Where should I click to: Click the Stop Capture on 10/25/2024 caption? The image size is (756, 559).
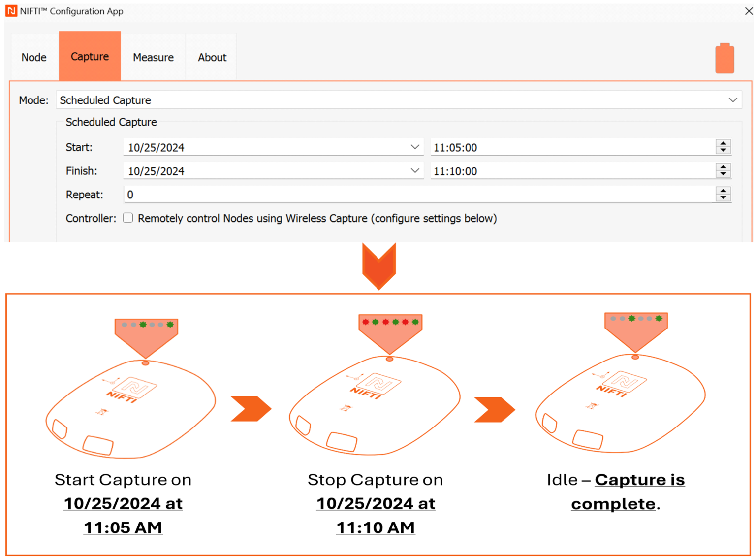point(376,503)
